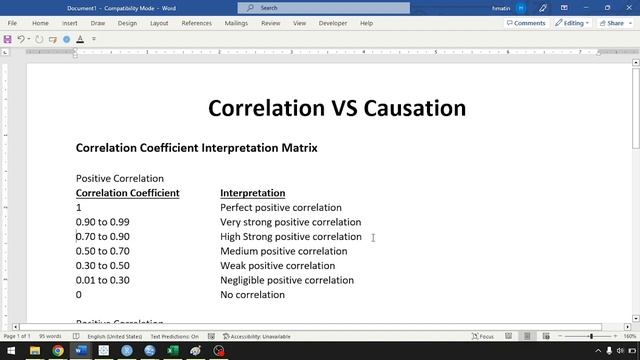This screenshot has width=640, height=360.
Task: Click 'Negligible positive correlation' text
Action: click(287, 280)
